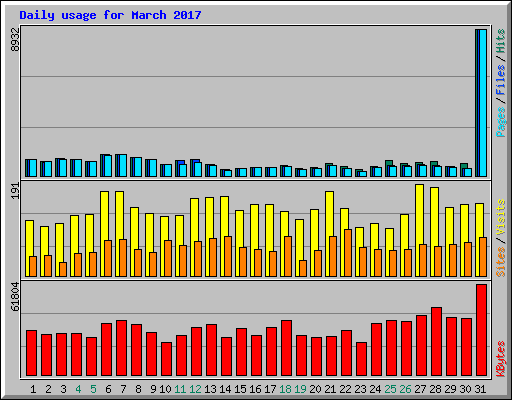The width and height of the screenshot is (512, 400).
Task: Click day 31 on the x-axis
Action: point(480,389)
